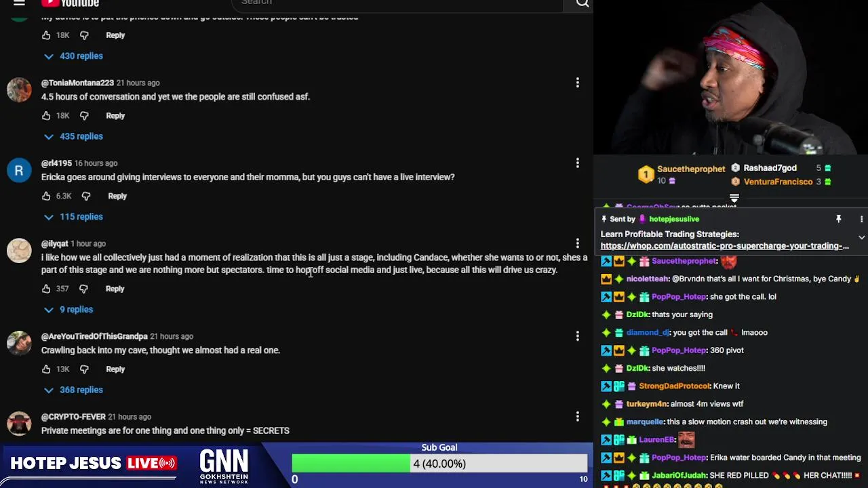Show 9 replies under @ilyqat's comment

[x=68, y=310]
